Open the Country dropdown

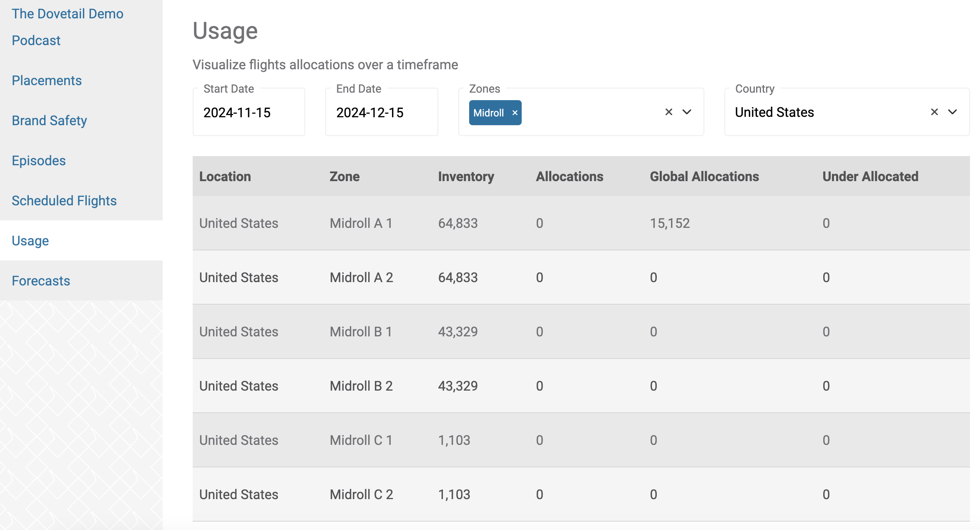click(x=952, y=112)
